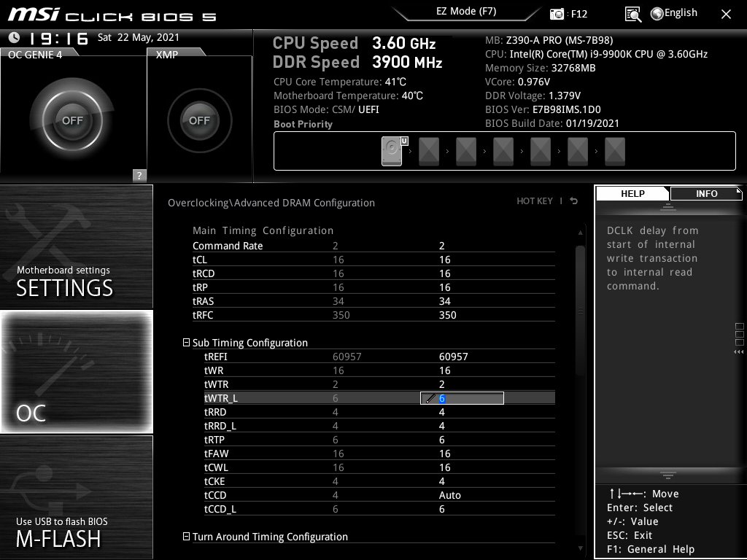Image resolution: width=747 pixels, height=560 pixels.
Task: Click the help panel bottom grip handle
Action: (x=668, y=475)
